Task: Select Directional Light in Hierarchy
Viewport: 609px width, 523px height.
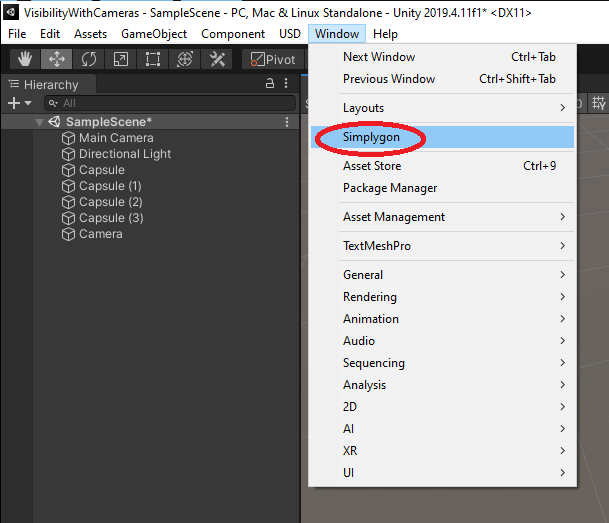Action: click(125, 154)
